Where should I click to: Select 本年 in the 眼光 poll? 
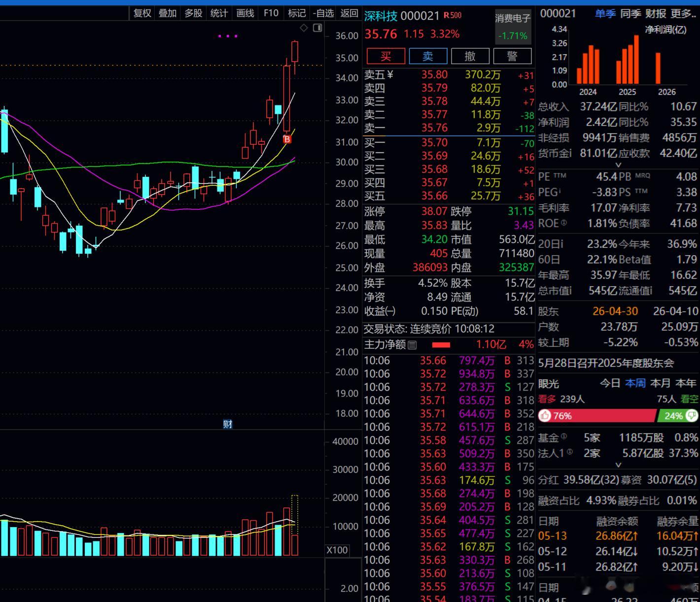(686, 383)
